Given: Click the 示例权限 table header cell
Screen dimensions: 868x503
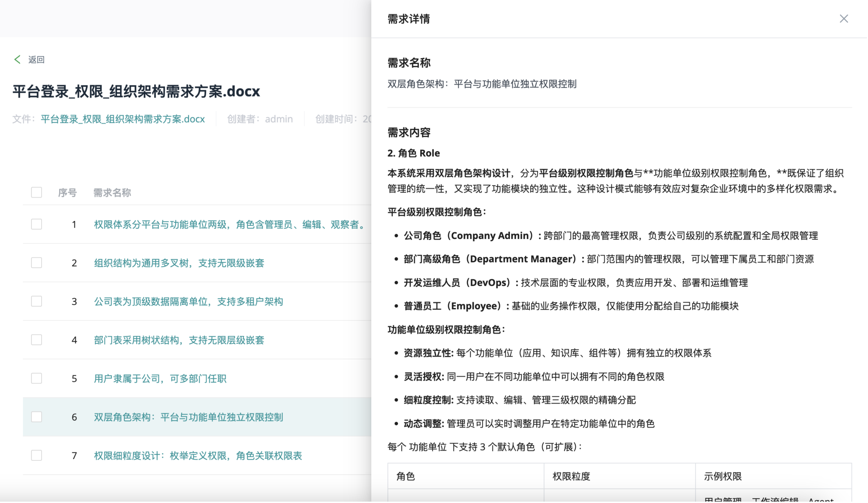Looking at the screenshot, I should (774, 476).
